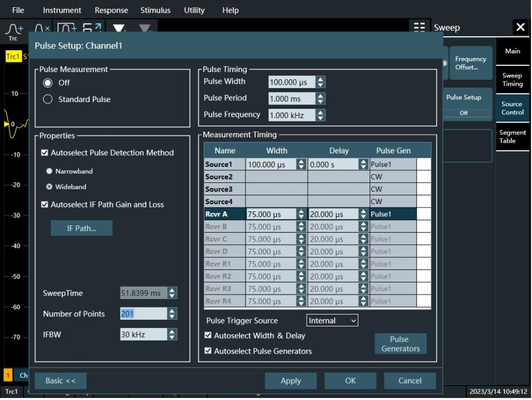The width and height of the screenshot is (532, 400).
Task: Toggle Autoselect Pulse Detection Method checkbox
Action: [x=45, y=153]
